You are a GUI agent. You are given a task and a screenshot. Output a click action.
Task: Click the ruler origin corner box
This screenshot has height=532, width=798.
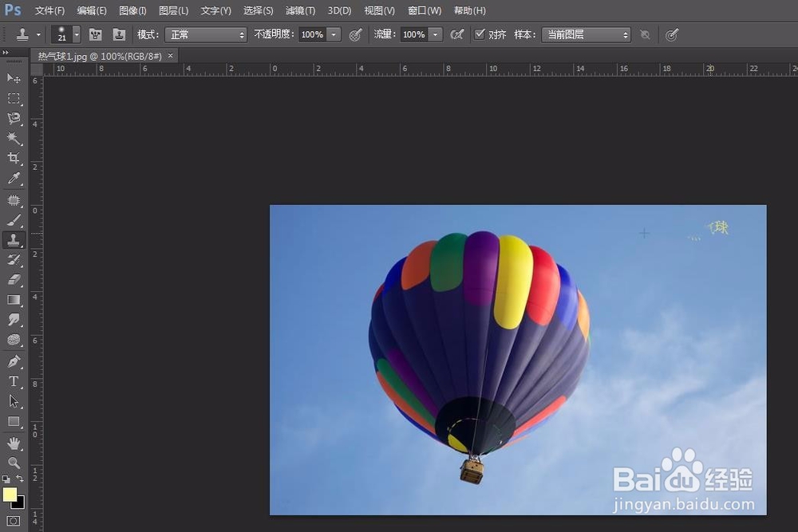37,69
